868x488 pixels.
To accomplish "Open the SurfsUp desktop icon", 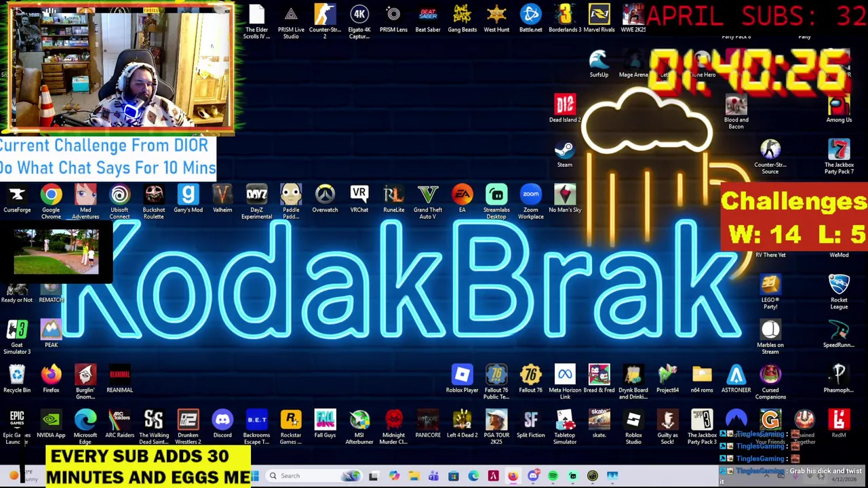I will [599, 64].
